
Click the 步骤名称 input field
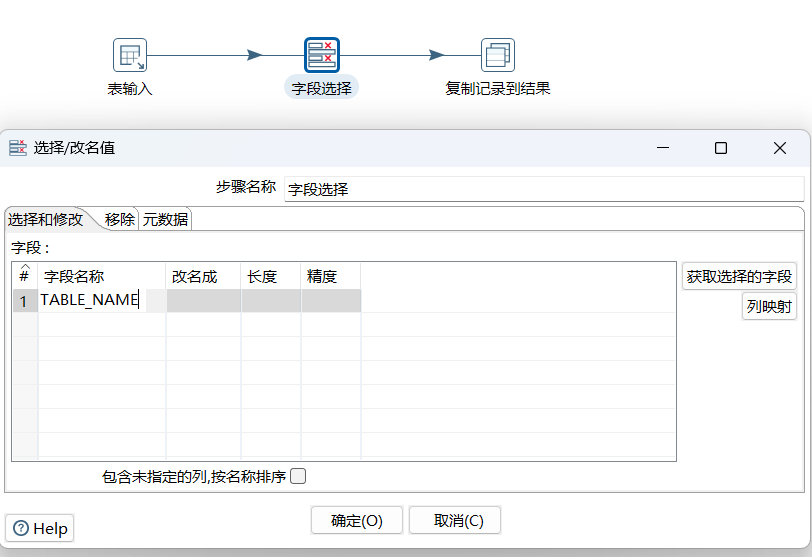pyautogui.click(x=544, y=189)
